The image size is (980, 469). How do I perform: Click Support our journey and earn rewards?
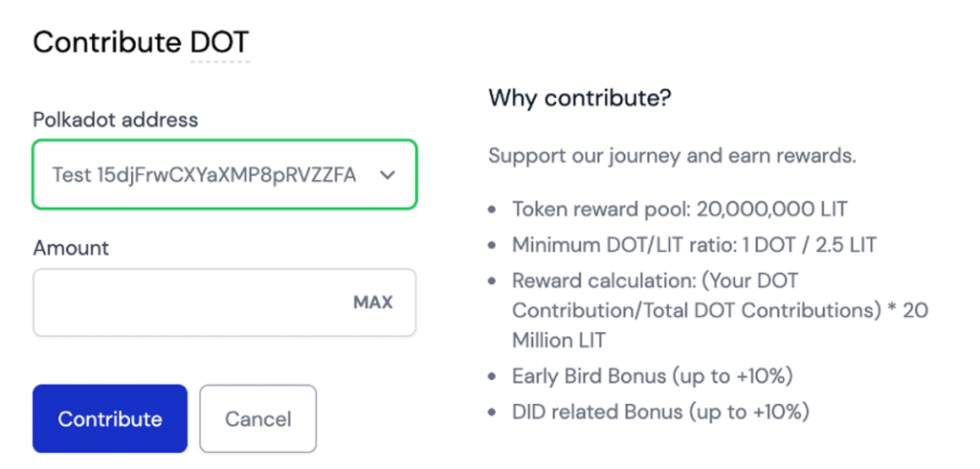click(672, 156)
